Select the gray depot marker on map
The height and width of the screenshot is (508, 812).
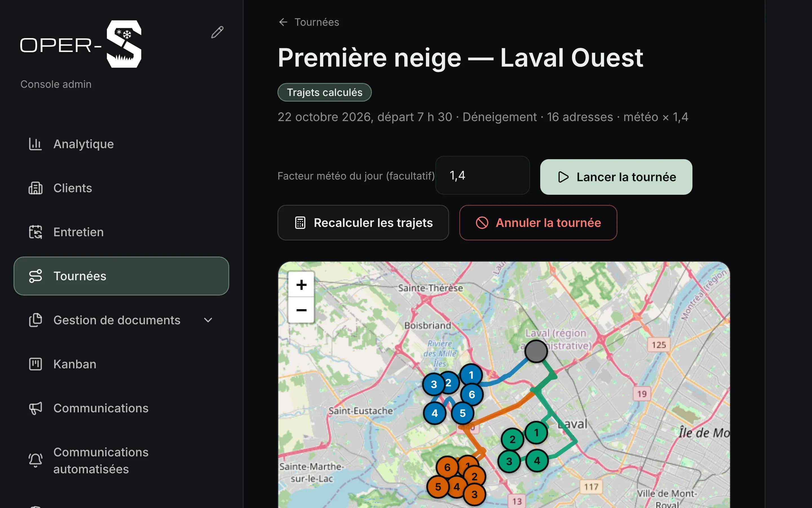(536, 351)
